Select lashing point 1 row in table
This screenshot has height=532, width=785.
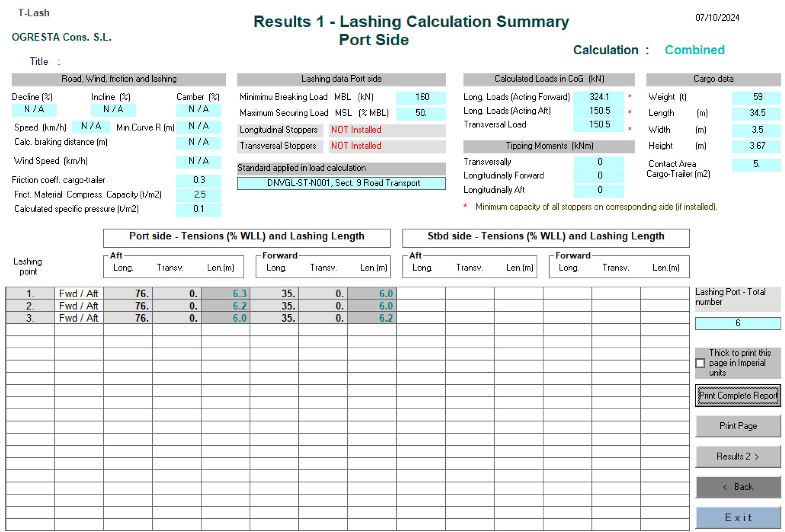pyautogui.click(x=30, y=294)
